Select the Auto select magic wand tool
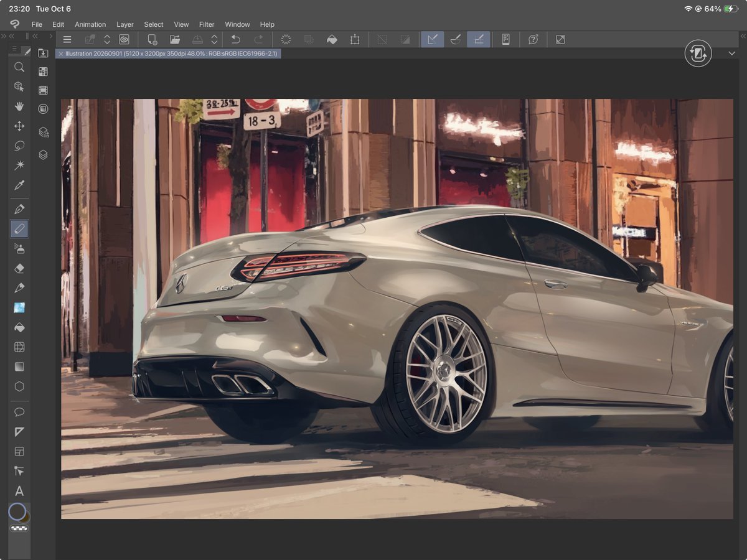The width and height of the screenshot is (747, 560). (x=19, y=166)
